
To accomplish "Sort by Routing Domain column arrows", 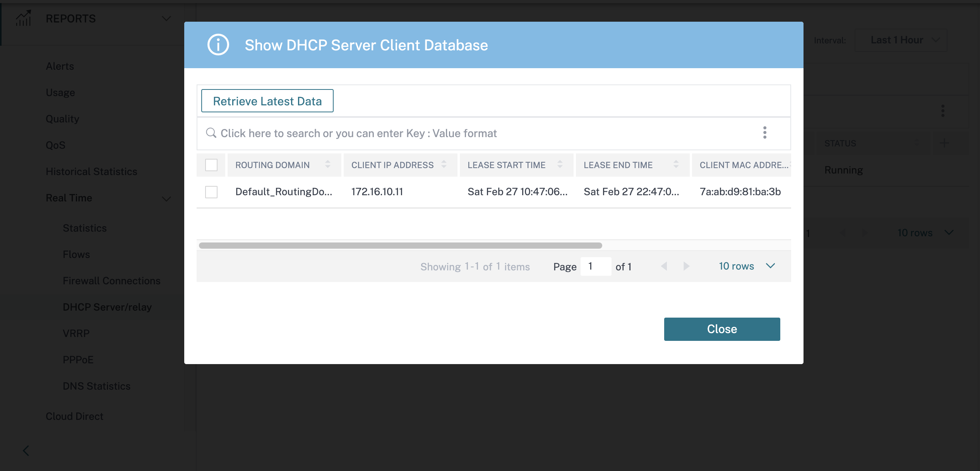I will (x=328, y=165).
